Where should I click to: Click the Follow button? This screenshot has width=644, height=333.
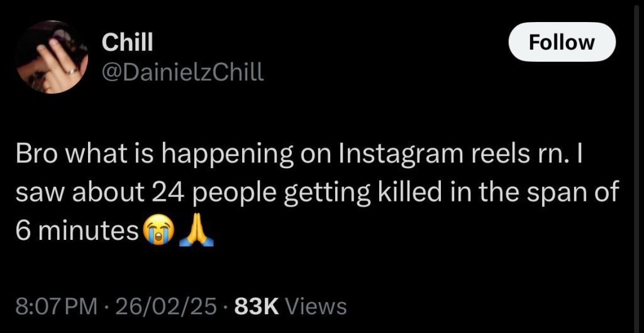point(562,42)
